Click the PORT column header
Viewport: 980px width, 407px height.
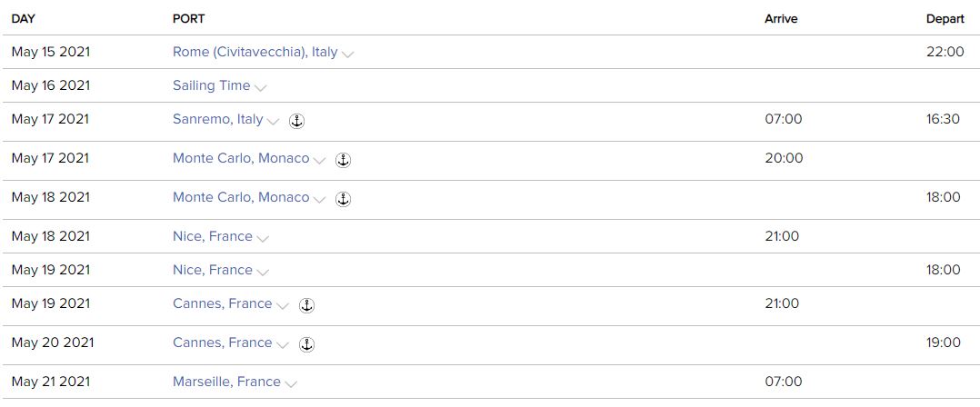(188, 18)
